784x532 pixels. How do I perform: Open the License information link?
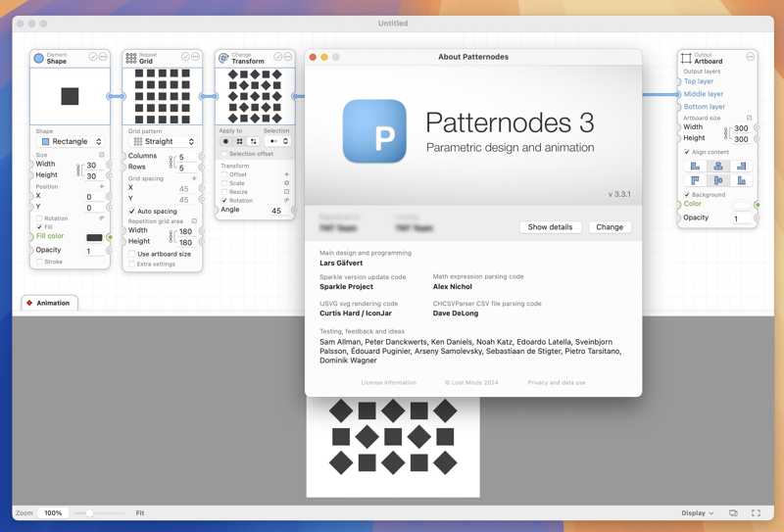(x=388, y=382)
